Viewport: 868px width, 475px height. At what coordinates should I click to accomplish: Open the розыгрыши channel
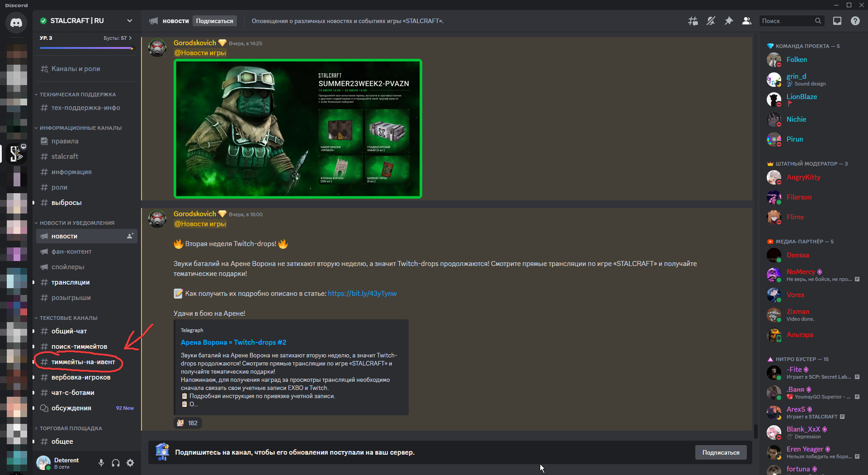86,298
